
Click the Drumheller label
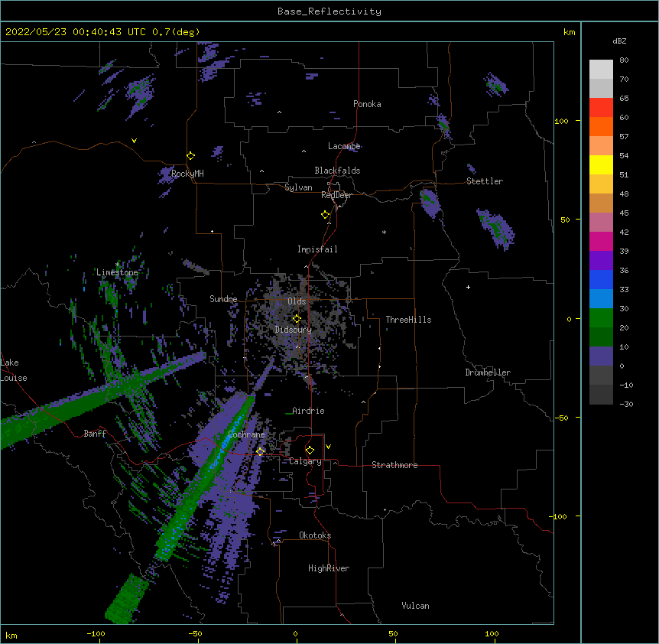[488, 372]
